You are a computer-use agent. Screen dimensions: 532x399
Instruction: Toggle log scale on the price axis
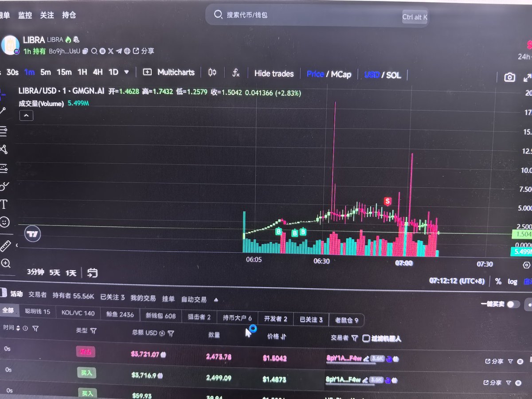[x=512, y=282]
